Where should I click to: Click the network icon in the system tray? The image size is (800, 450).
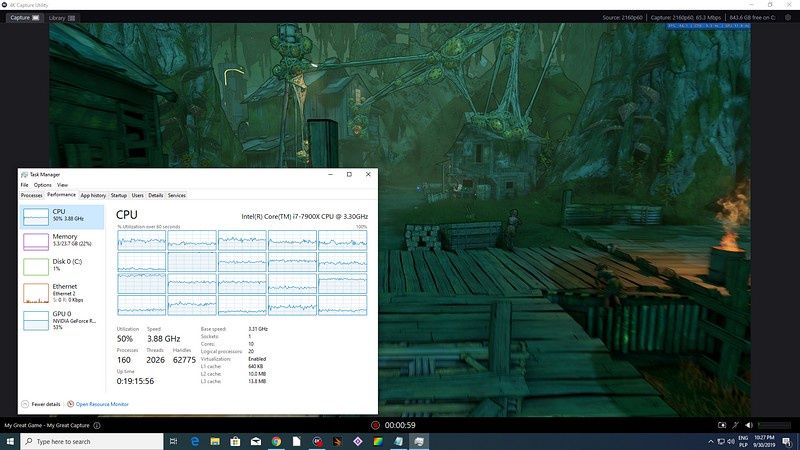click(721, 441)
